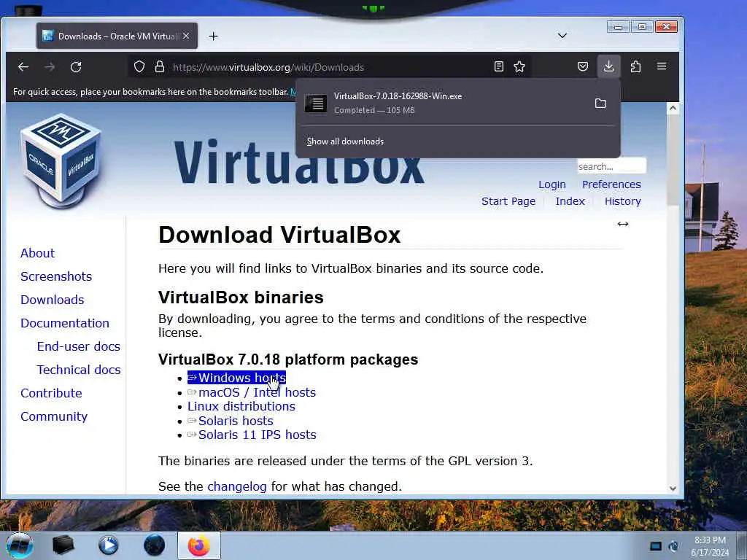Go back with the browser back arrow

23,66
